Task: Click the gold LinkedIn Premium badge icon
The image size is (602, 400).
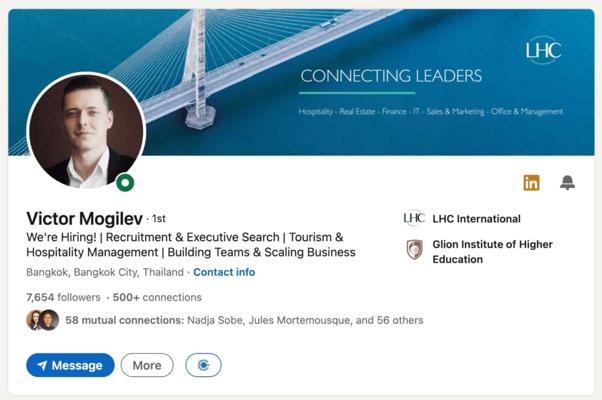Action: 531,182
